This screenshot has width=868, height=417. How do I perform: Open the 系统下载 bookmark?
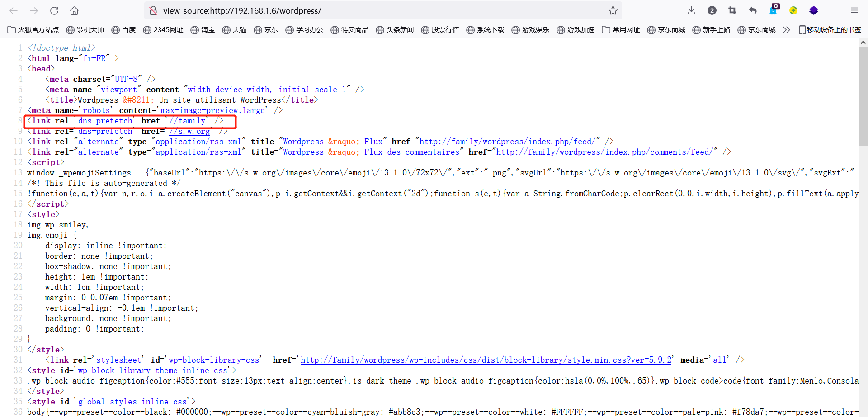(485, 30)
